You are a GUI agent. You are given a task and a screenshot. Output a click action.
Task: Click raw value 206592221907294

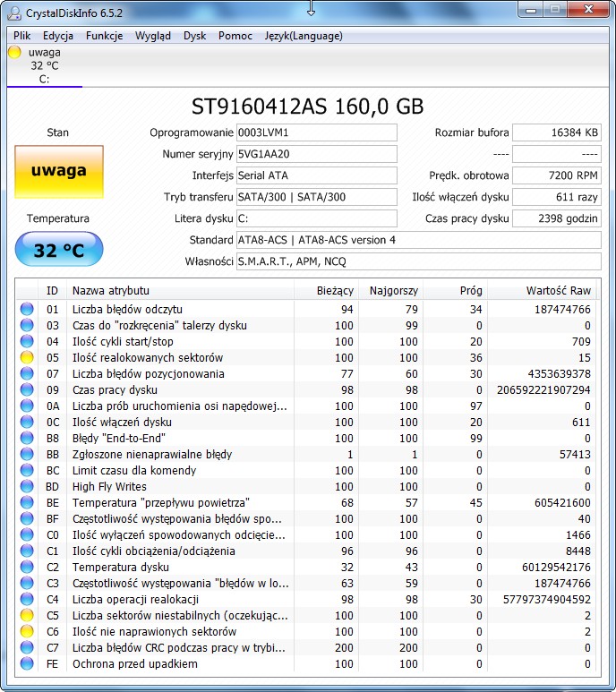click(x=543, y=389)
